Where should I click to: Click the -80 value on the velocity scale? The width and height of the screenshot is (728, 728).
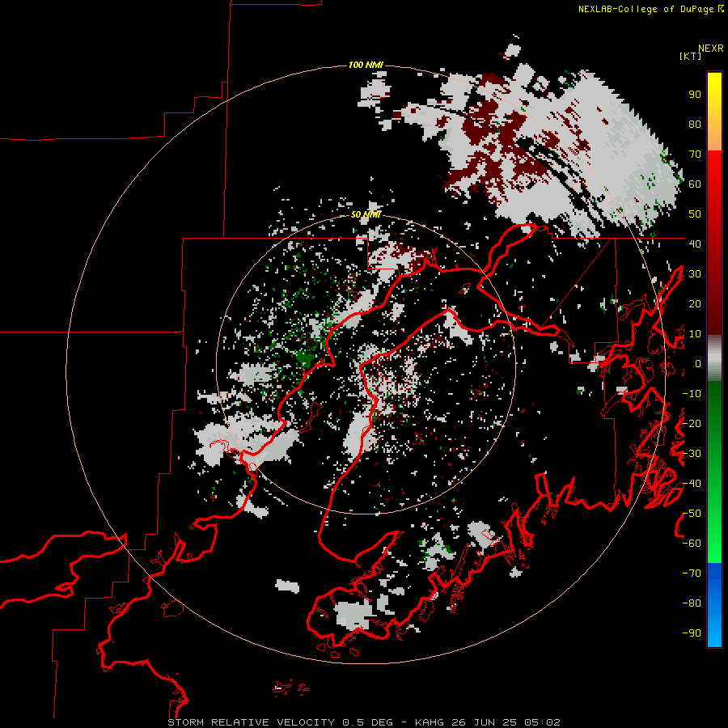click(x=692, y=603)
